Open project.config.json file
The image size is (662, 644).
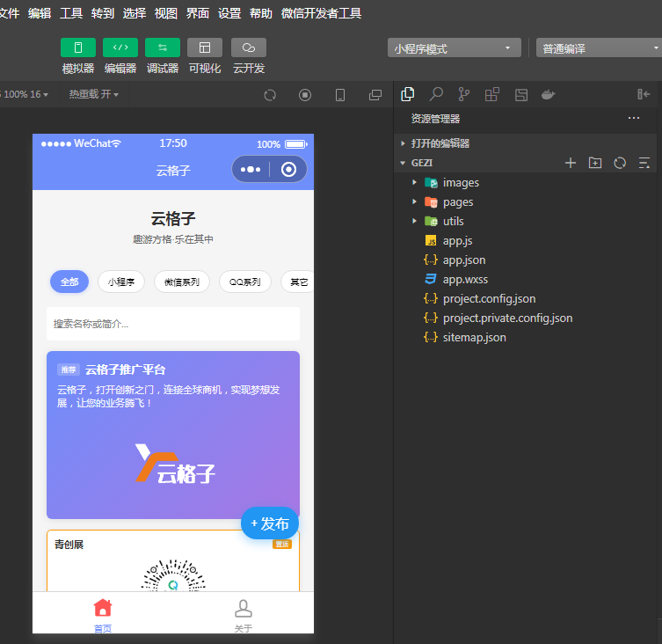click(x=525, y=299)
